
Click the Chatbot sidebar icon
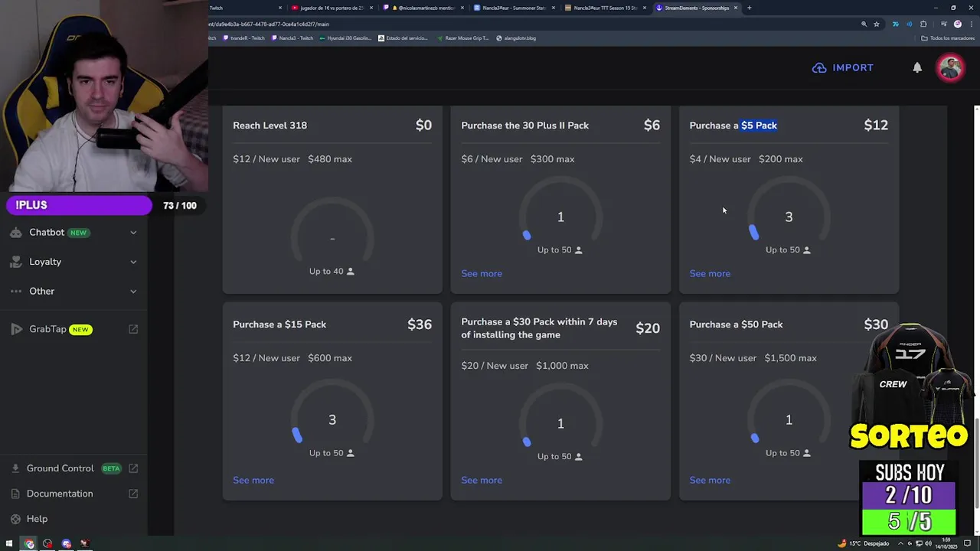pos(16,233)
